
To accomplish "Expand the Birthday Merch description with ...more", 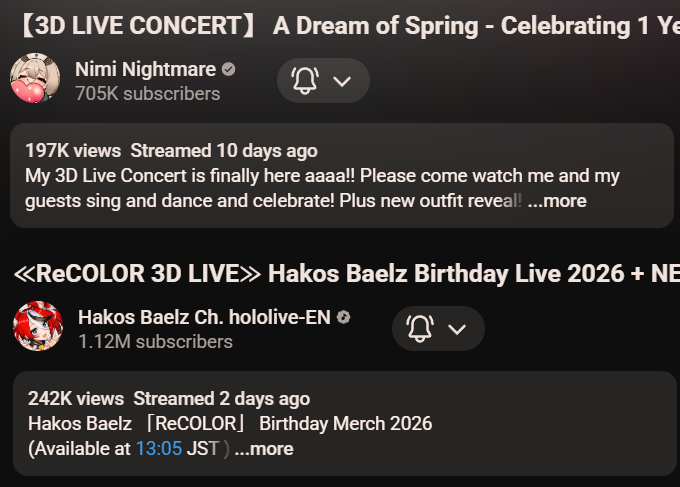I will [x=264, y=449].
